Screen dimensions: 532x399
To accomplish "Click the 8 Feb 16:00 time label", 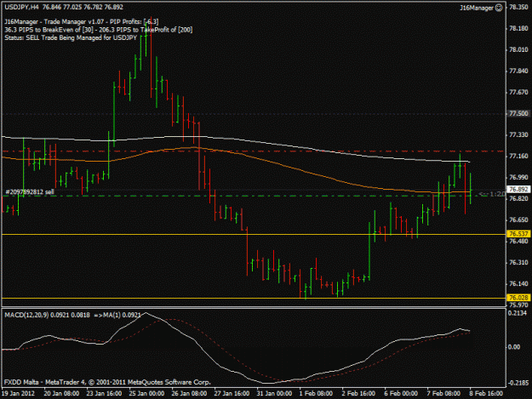I will pos(486,393).
